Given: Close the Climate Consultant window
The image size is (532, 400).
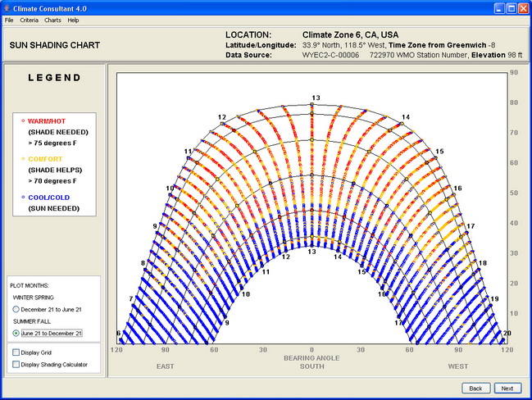Looking at the screenshot, I should tap(523, 8).
